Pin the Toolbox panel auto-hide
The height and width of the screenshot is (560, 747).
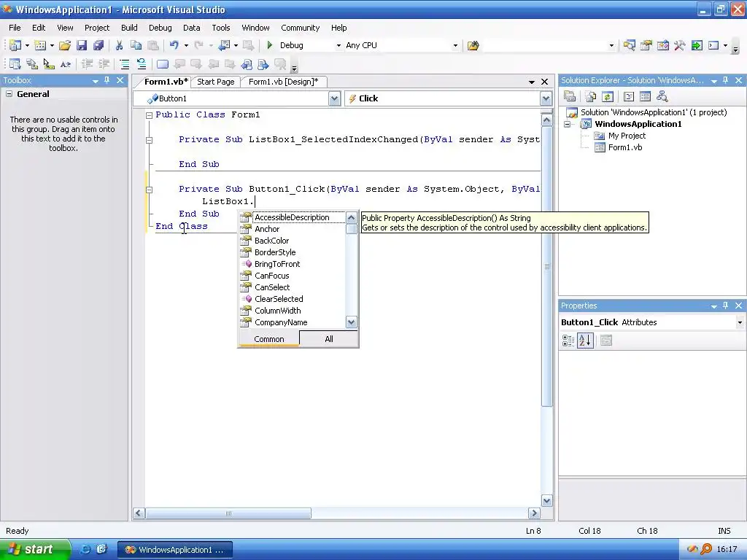tap(107, 80)
